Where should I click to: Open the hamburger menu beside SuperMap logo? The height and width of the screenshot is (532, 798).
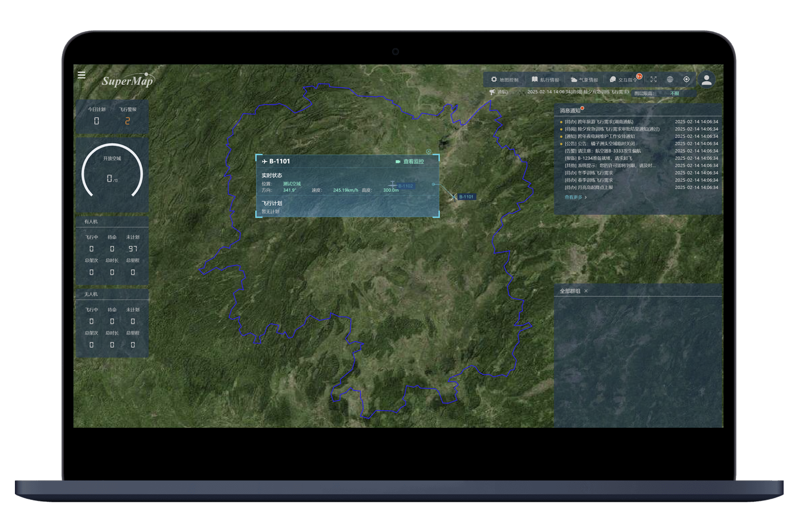81,75
